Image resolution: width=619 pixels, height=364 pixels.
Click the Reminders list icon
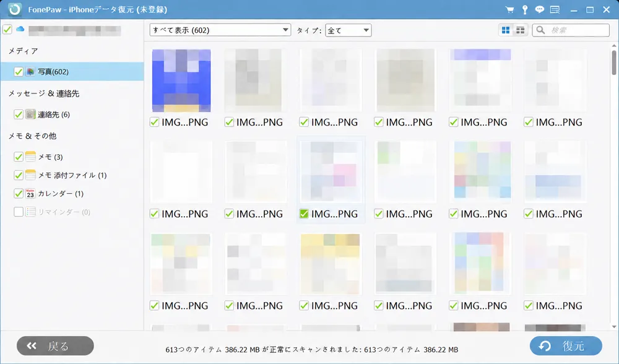point(30,212)
